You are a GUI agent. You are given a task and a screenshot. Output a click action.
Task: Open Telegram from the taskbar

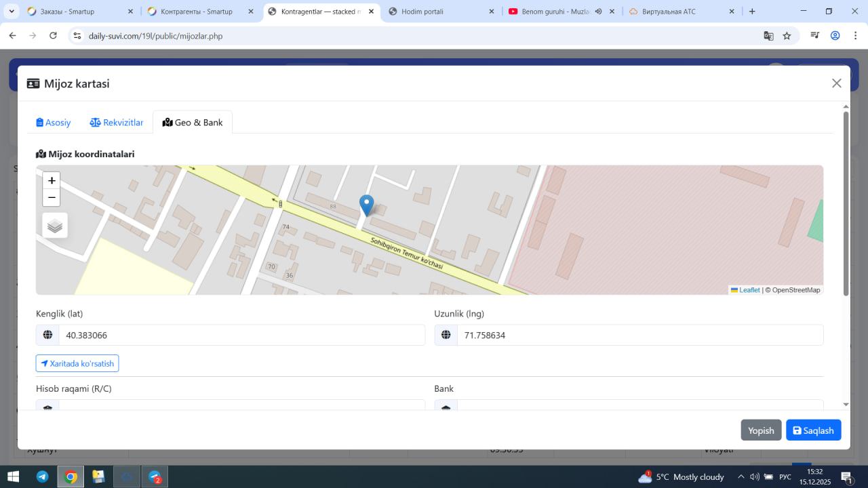42,476
